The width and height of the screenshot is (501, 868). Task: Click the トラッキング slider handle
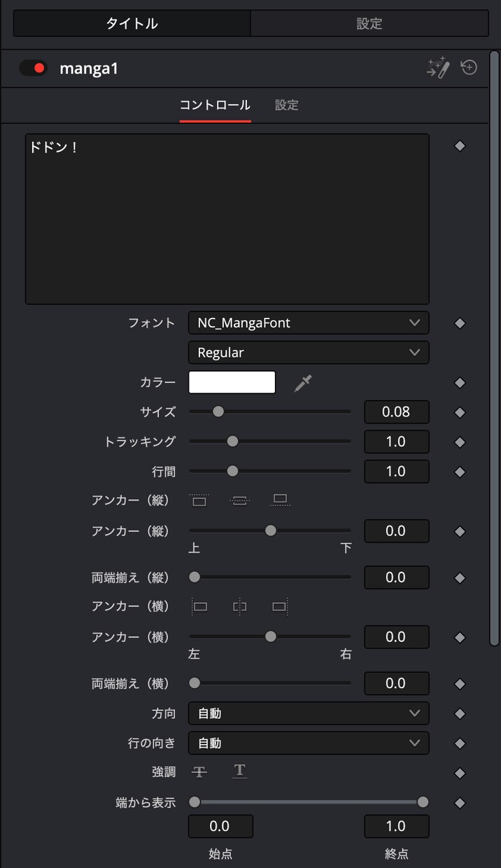(232, 441)
